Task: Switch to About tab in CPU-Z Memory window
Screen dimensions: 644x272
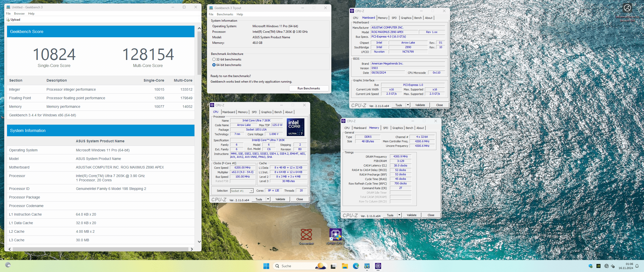Action: pos(420,128)
